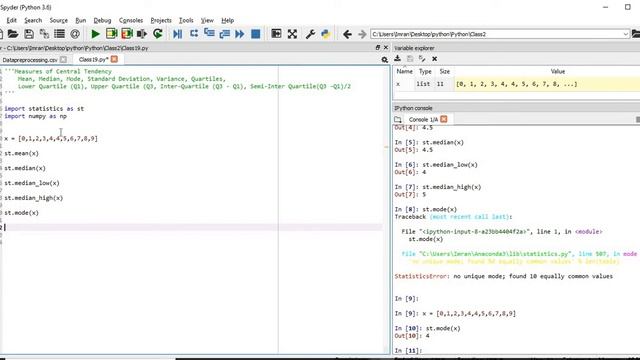
Task: Maximize current pane icon
Action: coord(276,34)
